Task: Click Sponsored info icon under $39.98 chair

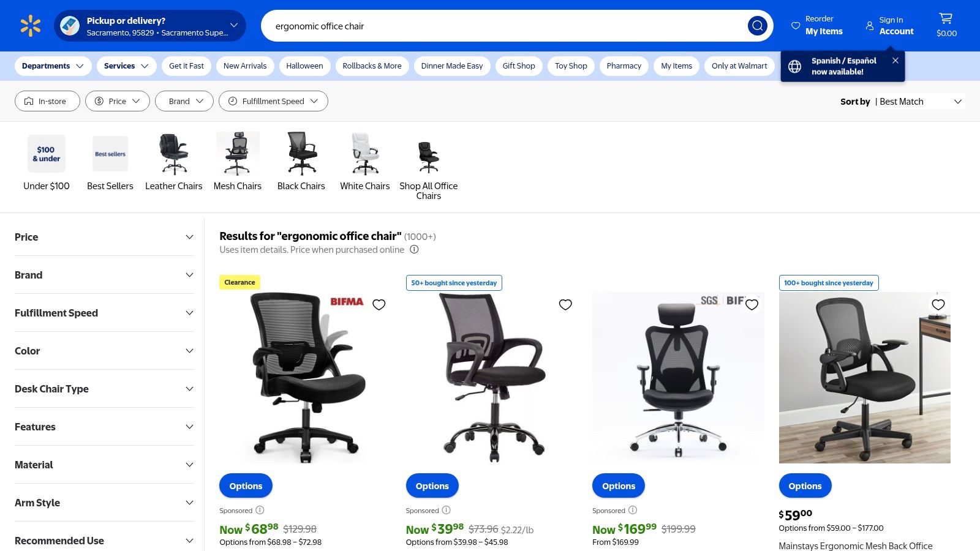Action: [447, 510]
